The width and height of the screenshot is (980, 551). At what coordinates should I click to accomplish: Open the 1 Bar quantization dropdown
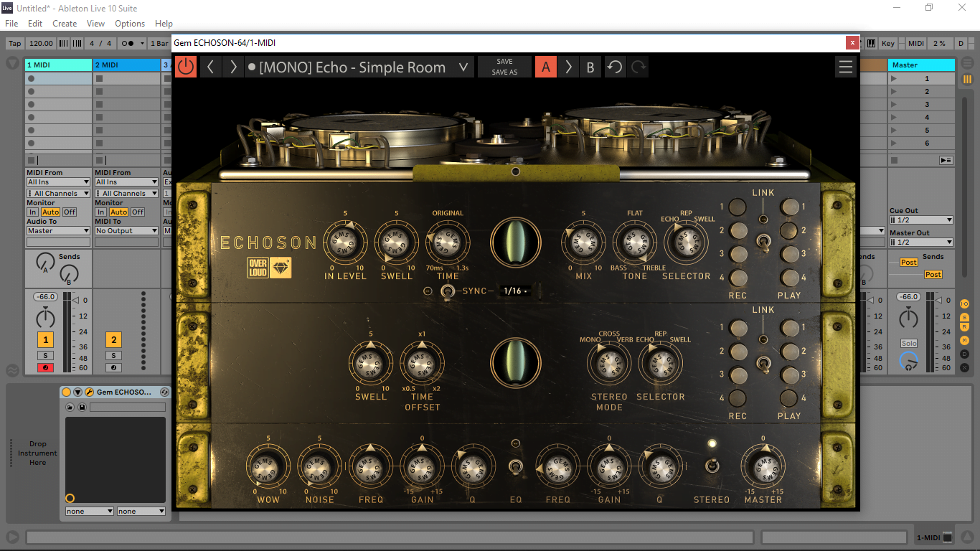pyautogui.click(x=159, y=43)
